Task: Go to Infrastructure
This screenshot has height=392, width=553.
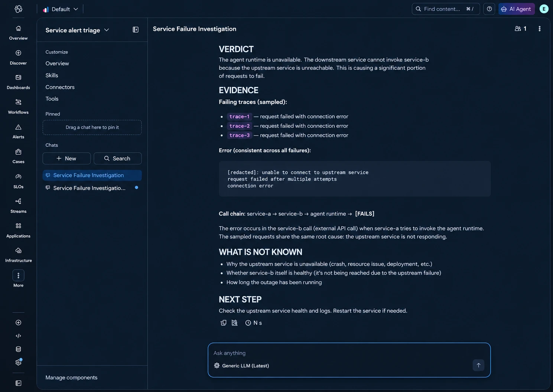Action: point(18,255)
